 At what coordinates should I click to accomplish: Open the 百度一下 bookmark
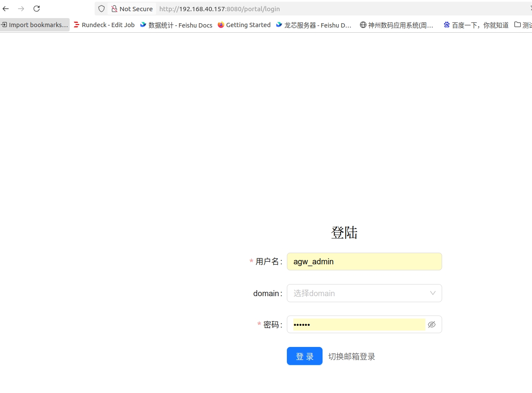476,25
